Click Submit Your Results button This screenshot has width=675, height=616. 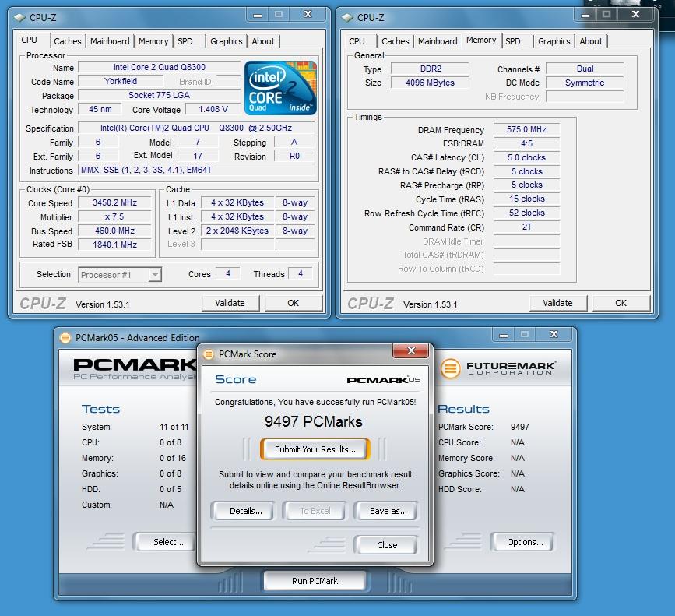coord(315,449)
